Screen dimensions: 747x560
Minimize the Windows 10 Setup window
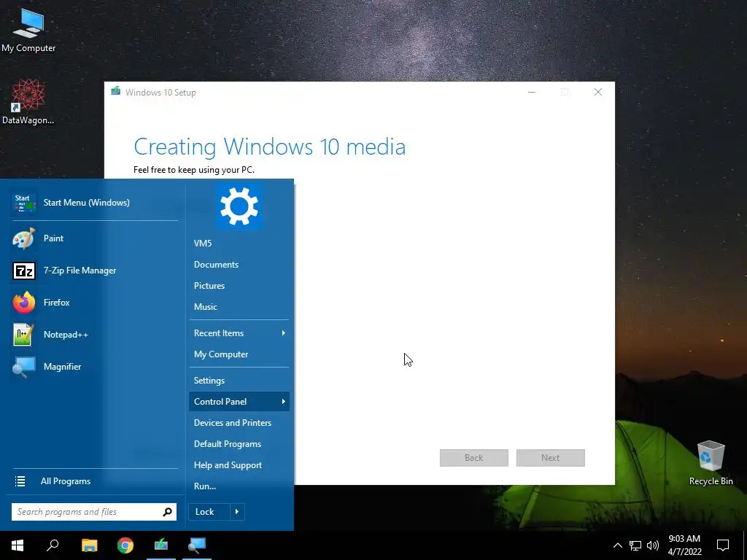click(x=532, y=93)
